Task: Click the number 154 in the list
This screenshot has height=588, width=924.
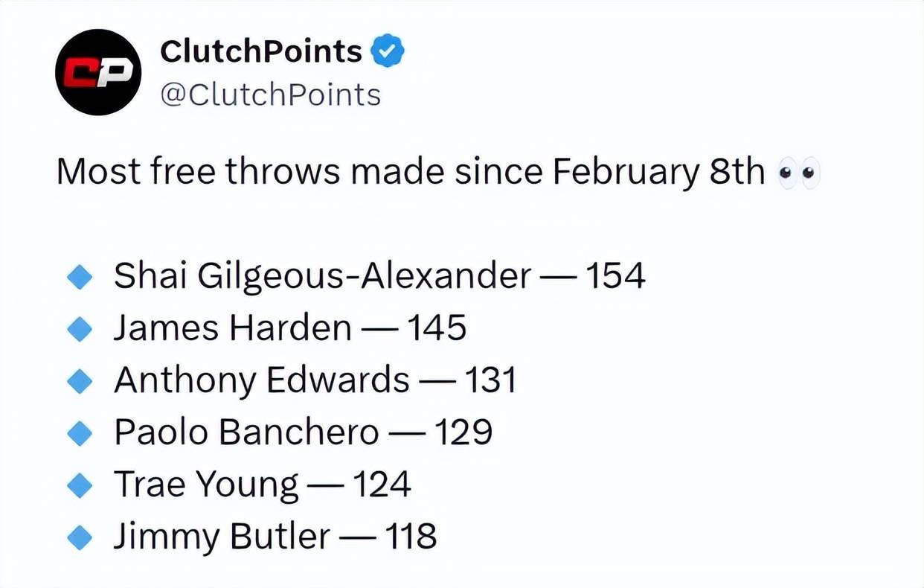Action: (x=615, y=277)
